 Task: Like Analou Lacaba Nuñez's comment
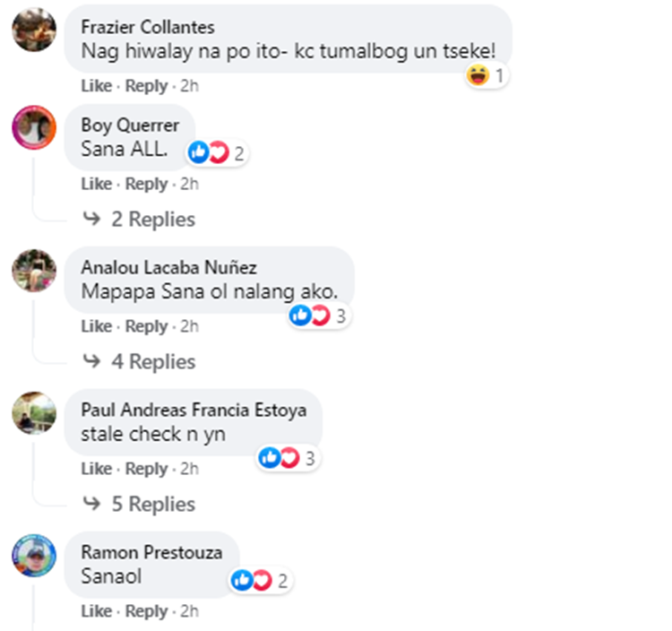pyautogui.click(x=97, y=326)
